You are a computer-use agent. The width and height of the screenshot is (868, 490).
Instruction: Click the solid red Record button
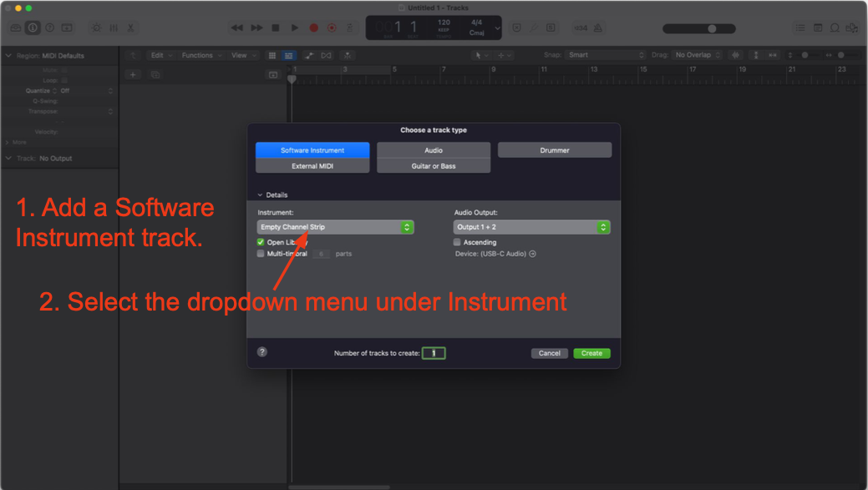314,28
